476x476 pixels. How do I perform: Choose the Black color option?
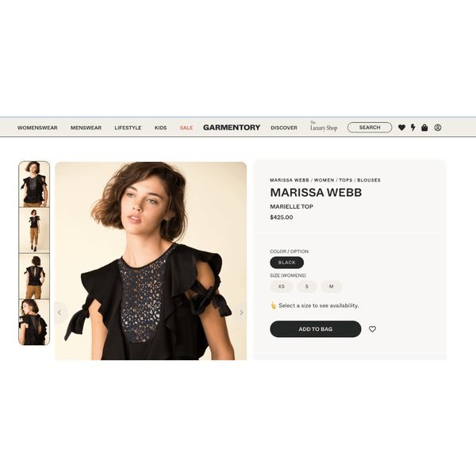pyautogui.click(x=287, y=263)
